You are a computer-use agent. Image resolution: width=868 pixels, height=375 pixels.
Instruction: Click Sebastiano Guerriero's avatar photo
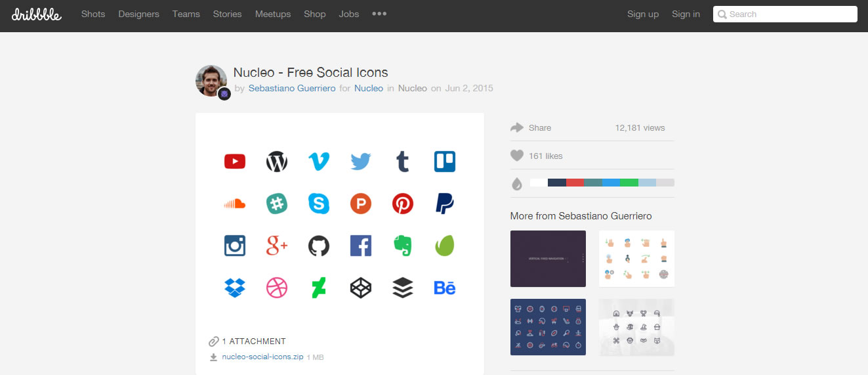(210, 80)
